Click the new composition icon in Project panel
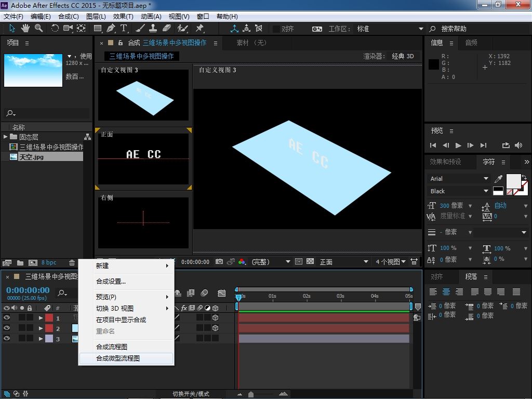 [x=33, y=262]
